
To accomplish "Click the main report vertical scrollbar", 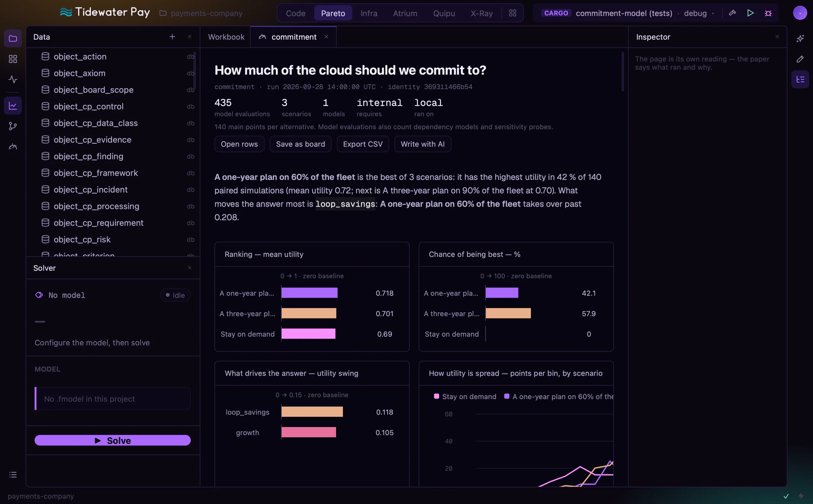I will point(622,72).
